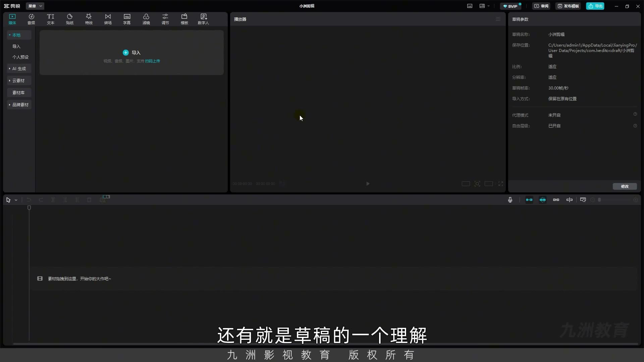Image resolution: width=644 pixels, height=362 pixels.
Task: Open the 转场 transitions tab
Action: coord(108,19)
